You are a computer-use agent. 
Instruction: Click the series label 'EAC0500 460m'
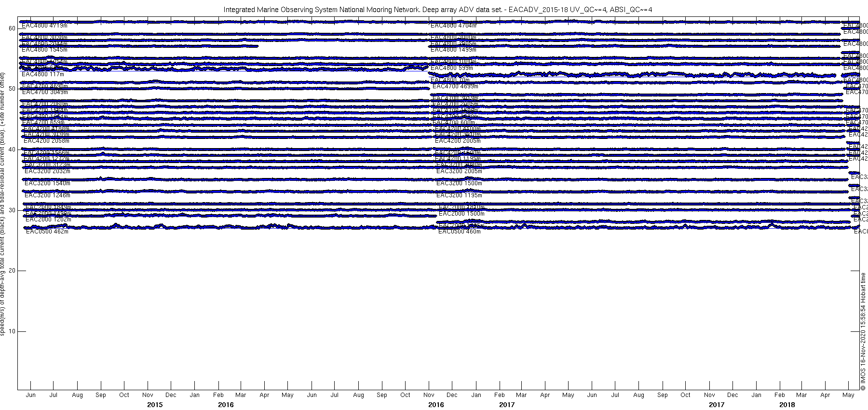click(x=460, y=232)
